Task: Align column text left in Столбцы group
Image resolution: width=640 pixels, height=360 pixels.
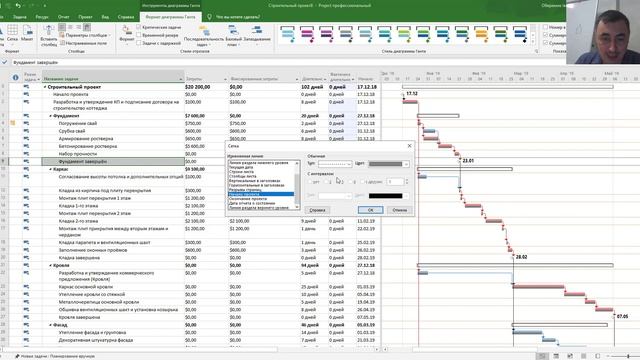Action: click(62, 27)
